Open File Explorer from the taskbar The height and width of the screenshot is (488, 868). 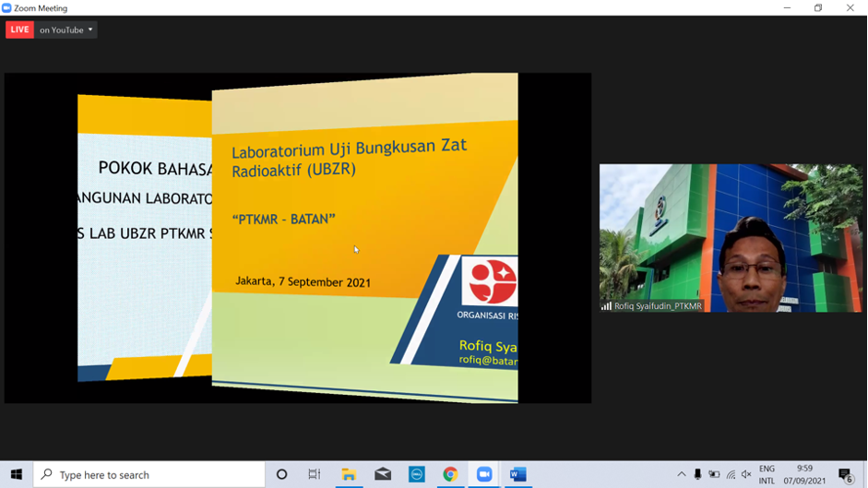349,475
